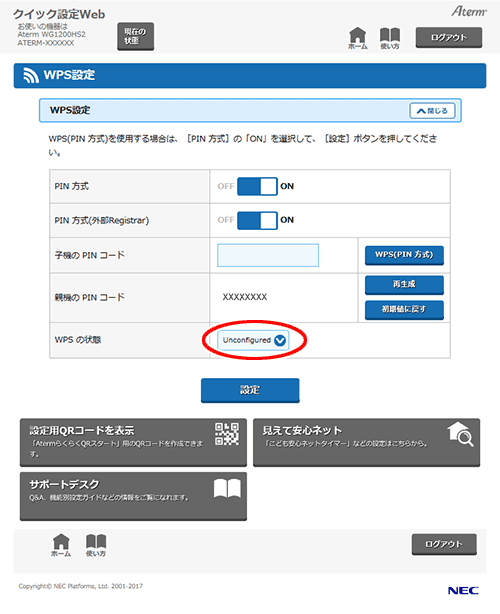
Task: Open サポートデスク card
Action: pos(133,496)
